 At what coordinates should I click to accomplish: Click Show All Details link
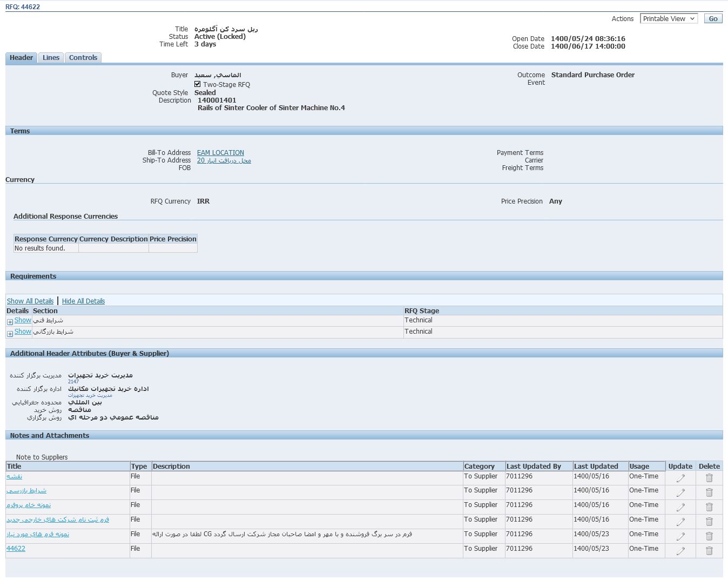pyautogui.click(x=30, y=301)
